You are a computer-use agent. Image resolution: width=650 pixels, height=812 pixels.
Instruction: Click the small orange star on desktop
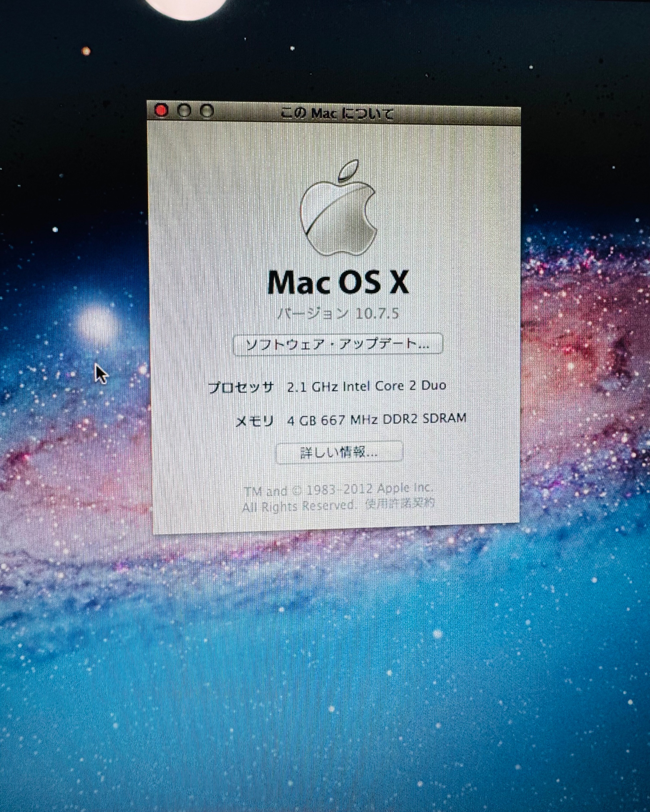[x=86, y=51]
